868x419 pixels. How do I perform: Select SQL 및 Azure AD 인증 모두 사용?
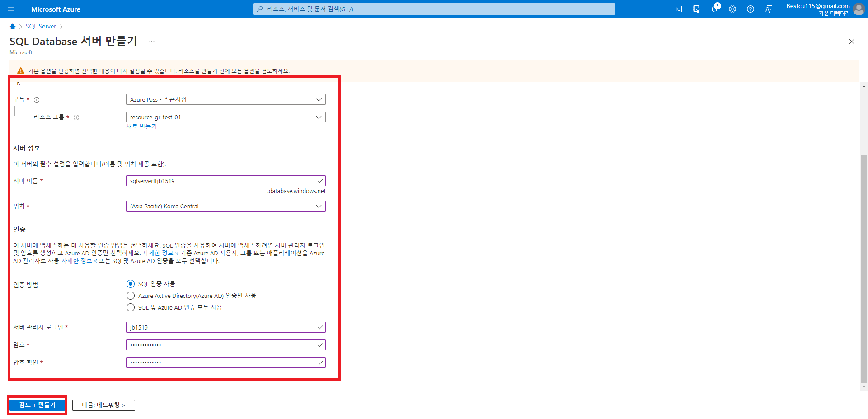[131, 307]
